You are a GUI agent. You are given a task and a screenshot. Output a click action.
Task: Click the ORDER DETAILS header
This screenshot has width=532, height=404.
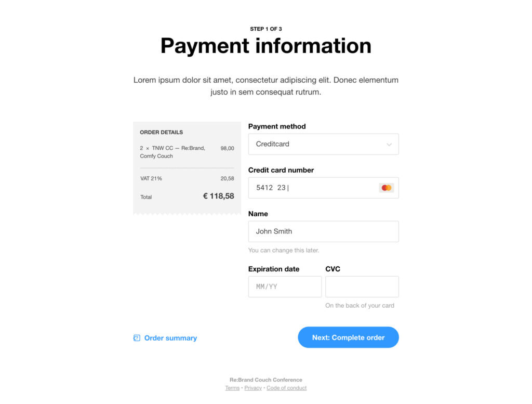[162, 132]
